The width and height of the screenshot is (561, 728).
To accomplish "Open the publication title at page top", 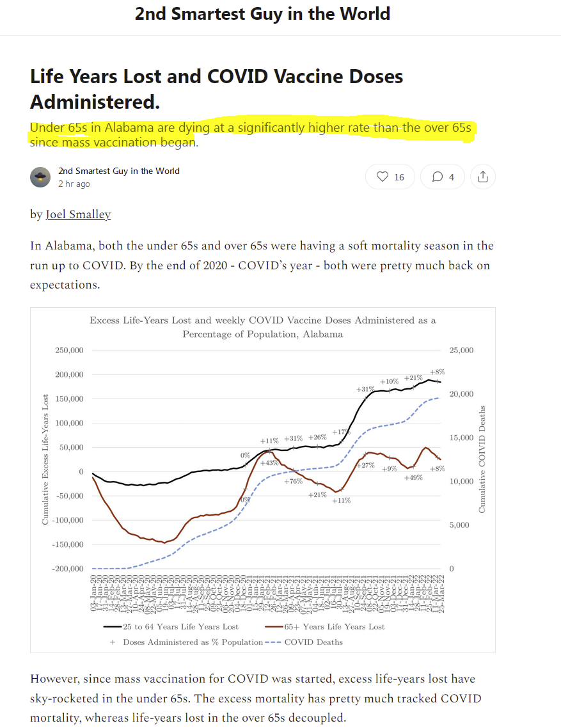I will coord(262,13).
